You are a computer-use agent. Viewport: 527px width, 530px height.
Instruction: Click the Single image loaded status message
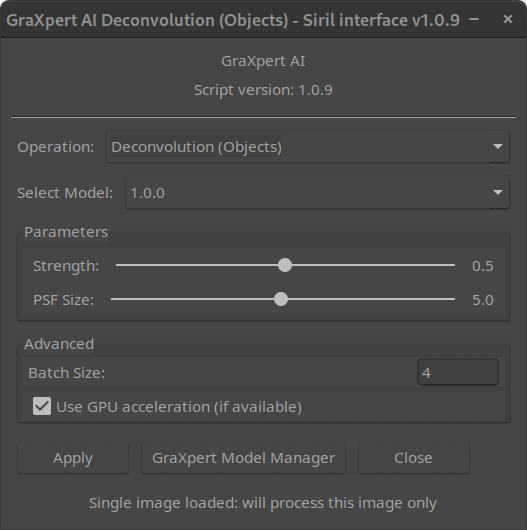[263, 503]
